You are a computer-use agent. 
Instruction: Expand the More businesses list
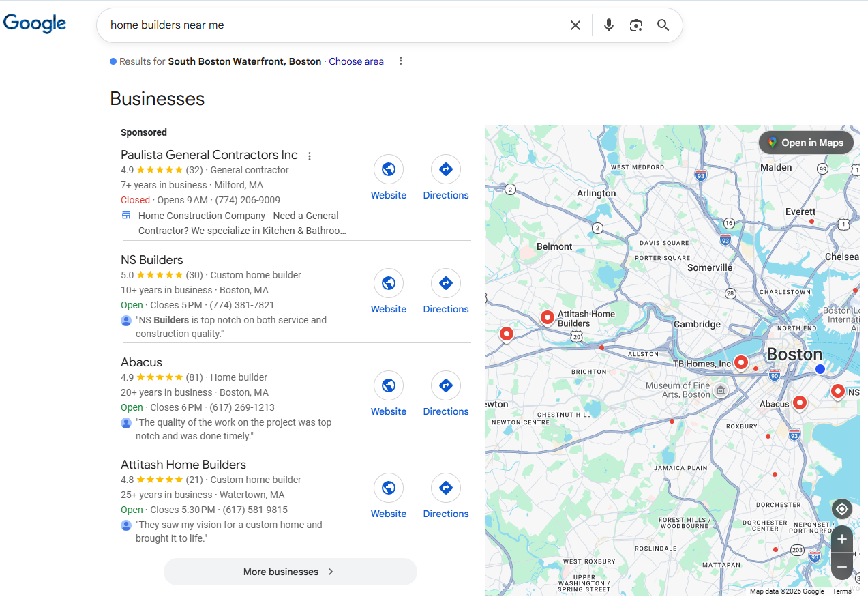coord(290,572)
